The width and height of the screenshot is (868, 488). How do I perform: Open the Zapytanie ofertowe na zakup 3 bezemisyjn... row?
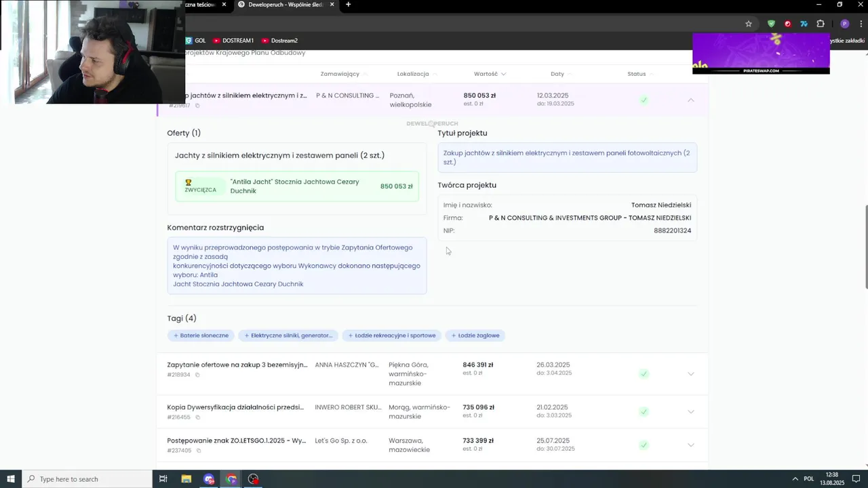pos(237,365)
